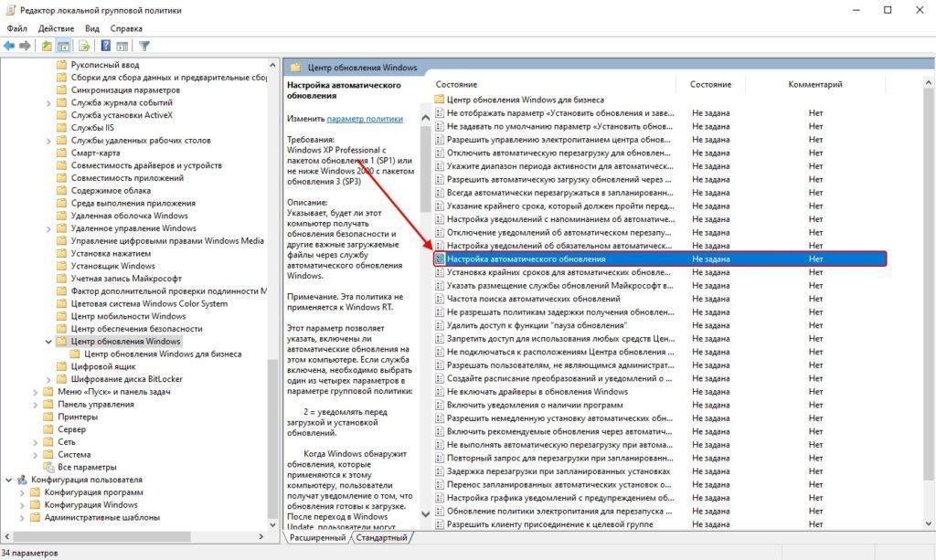Screen dimensions: 936x560
Task: Select 'Учетная запись Майкрософт' in tree
Action: [x=126, y=279]
